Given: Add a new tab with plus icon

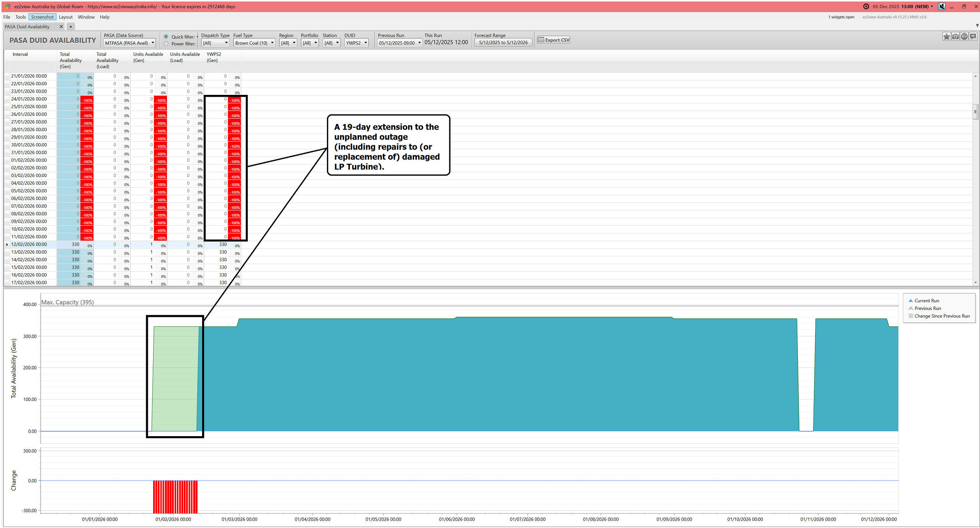Looking at the screenshot, I should 71,27.
